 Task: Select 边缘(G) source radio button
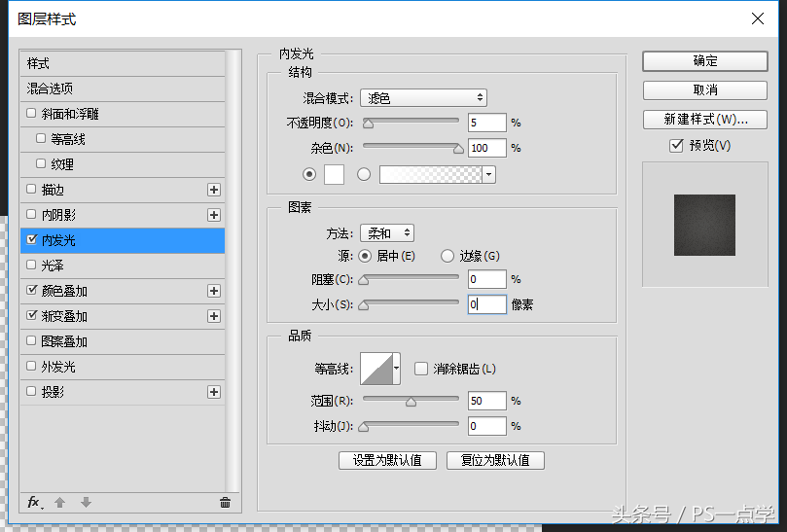pos(447,256)
